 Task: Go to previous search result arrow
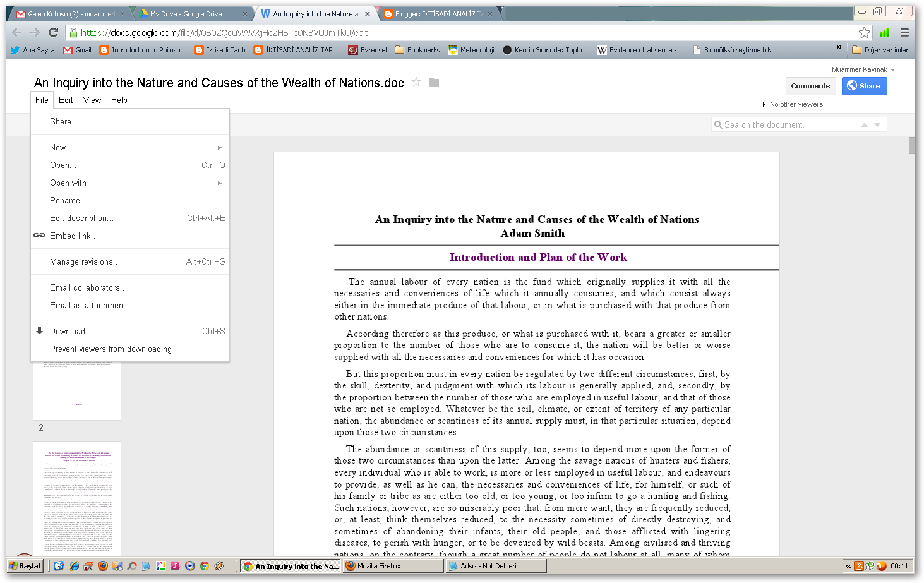click(864, 125)
